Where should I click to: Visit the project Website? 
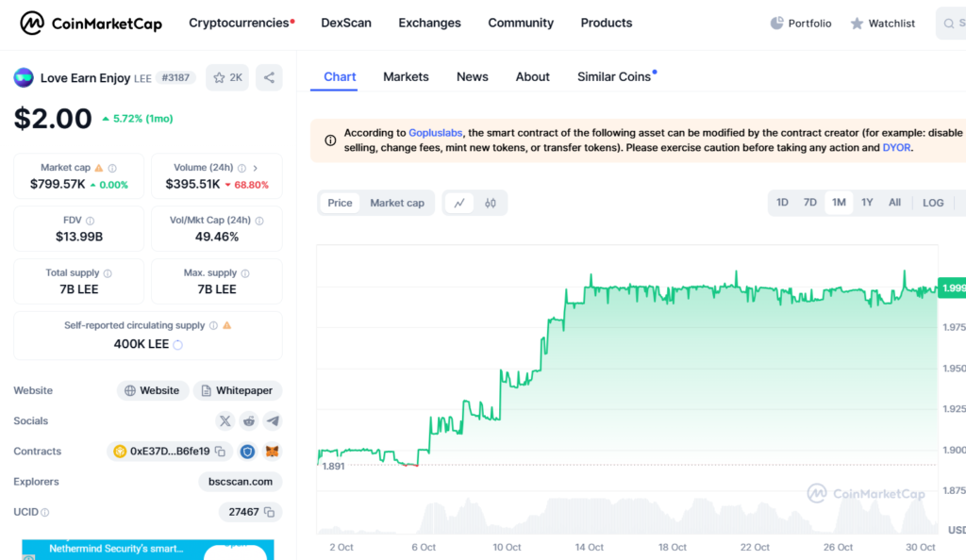coord(153,390)
